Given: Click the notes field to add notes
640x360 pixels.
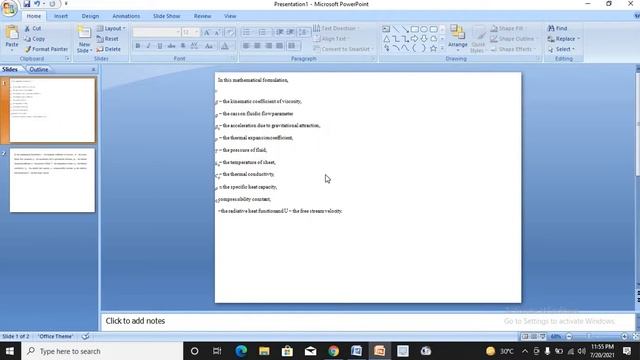Looking at the screenshot, I should tap(367, 321).
